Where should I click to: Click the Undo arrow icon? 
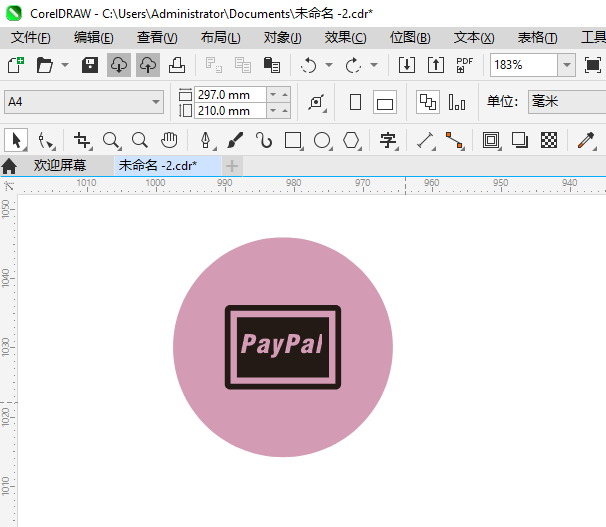308,65
